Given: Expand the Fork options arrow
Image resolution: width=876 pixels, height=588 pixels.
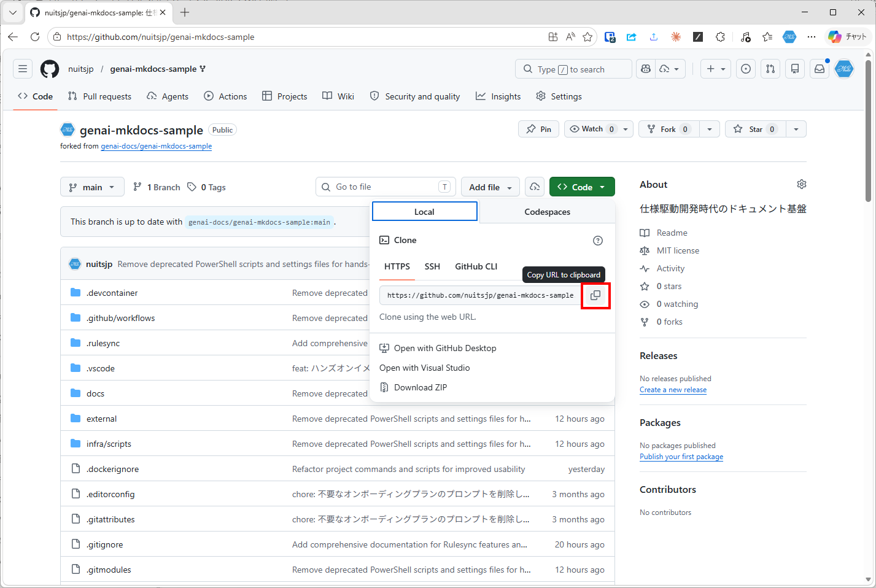Looking at the screenshot, I should [x=709, y=129].
